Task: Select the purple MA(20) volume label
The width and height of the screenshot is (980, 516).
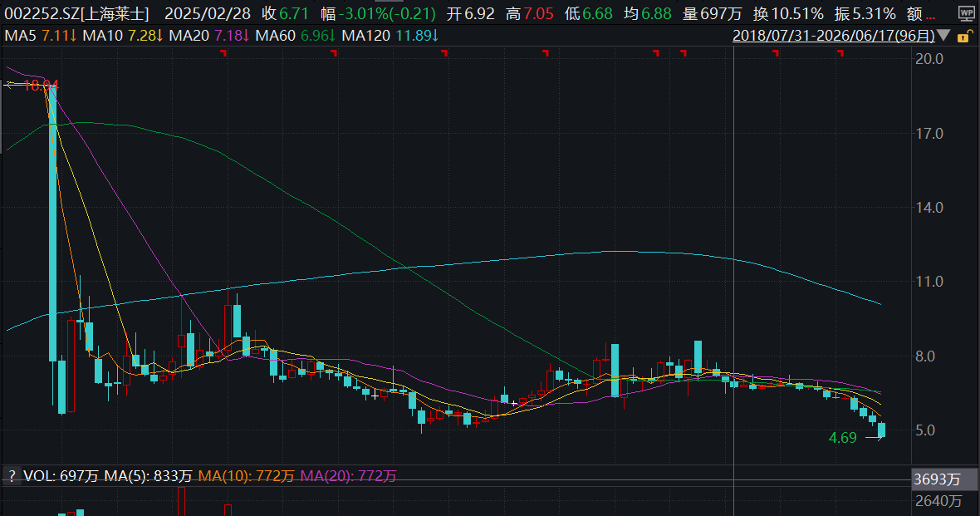Action: [348, 477]
